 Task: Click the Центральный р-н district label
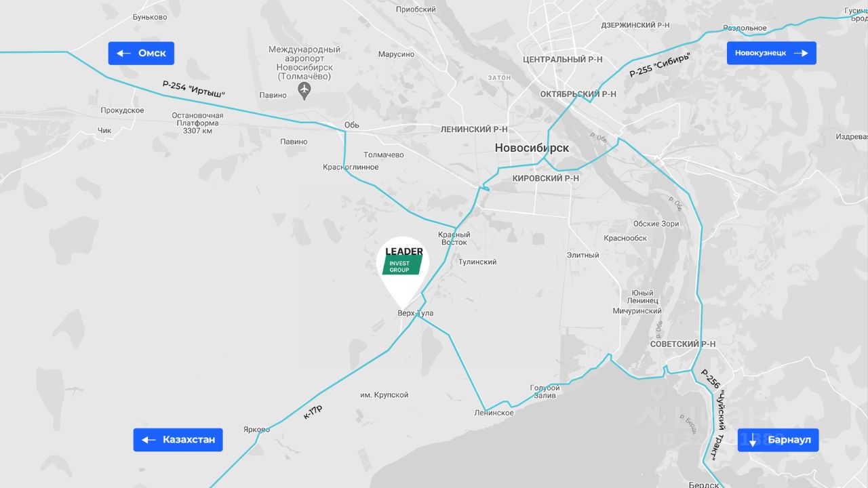[563, 60]
